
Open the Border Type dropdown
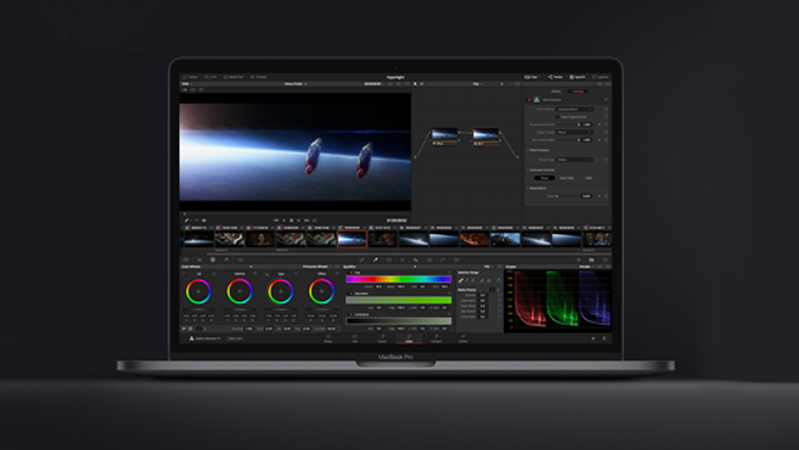[574, 160]
